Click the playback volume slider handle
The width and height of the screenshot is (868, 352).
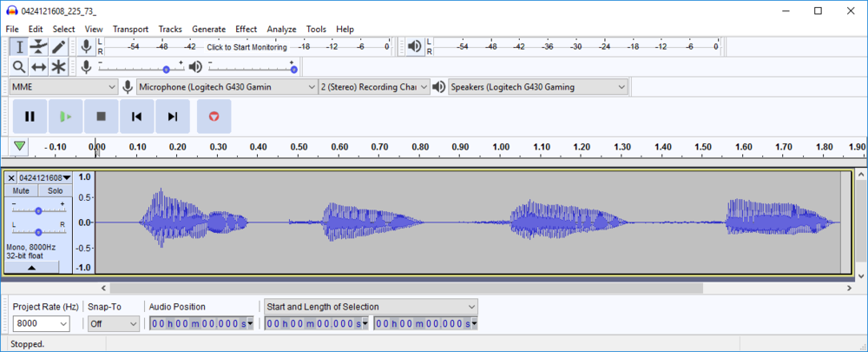(294, 70)
